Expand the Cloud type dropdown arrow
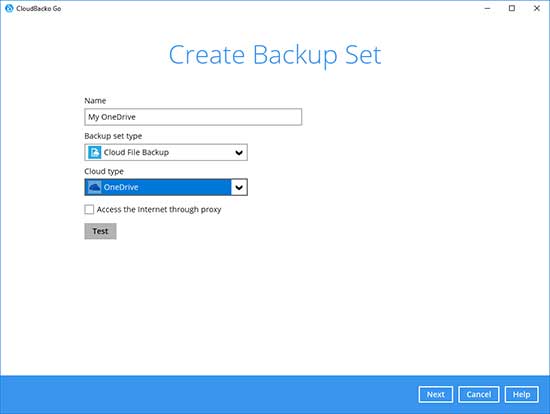The height and width of the screenshot is (414, 550). [239, 187]
